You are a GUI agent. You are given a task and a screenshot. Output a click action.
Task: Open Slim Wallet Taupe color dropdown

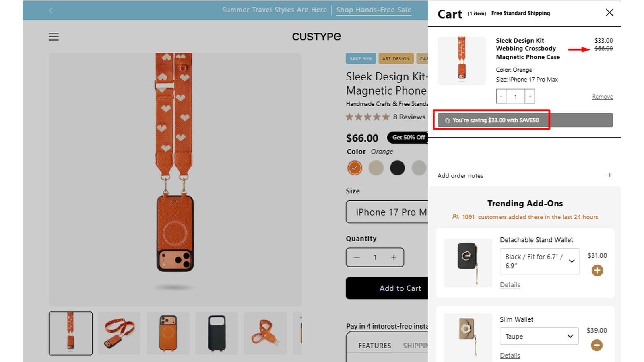pos(539,336)
